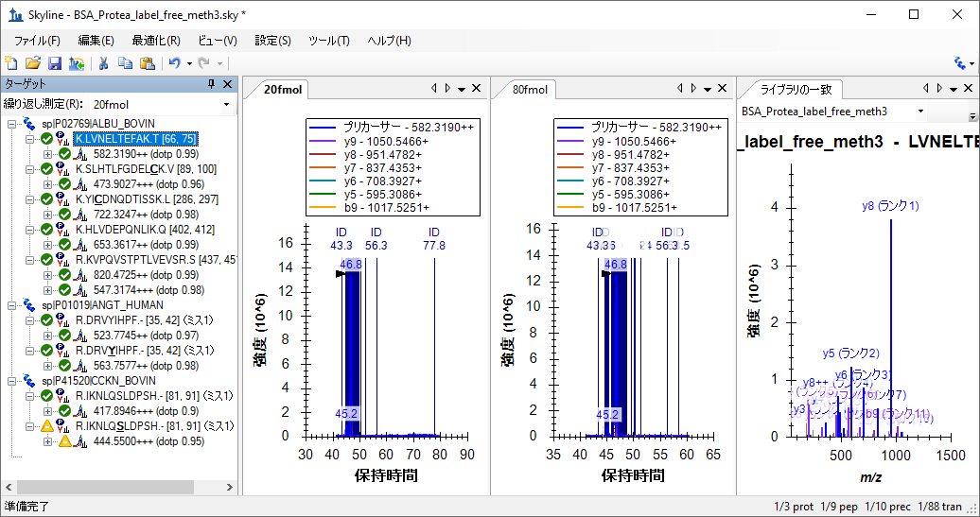Open the undo history dropdown arrow
The height and width of the screenshot is (517, 980).
coord(189,63)
